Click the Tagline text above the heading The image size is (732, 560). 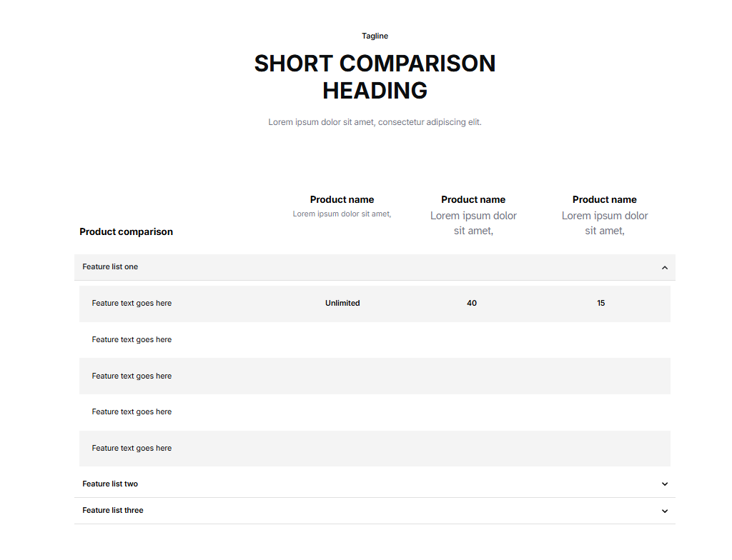coord(375,36)
